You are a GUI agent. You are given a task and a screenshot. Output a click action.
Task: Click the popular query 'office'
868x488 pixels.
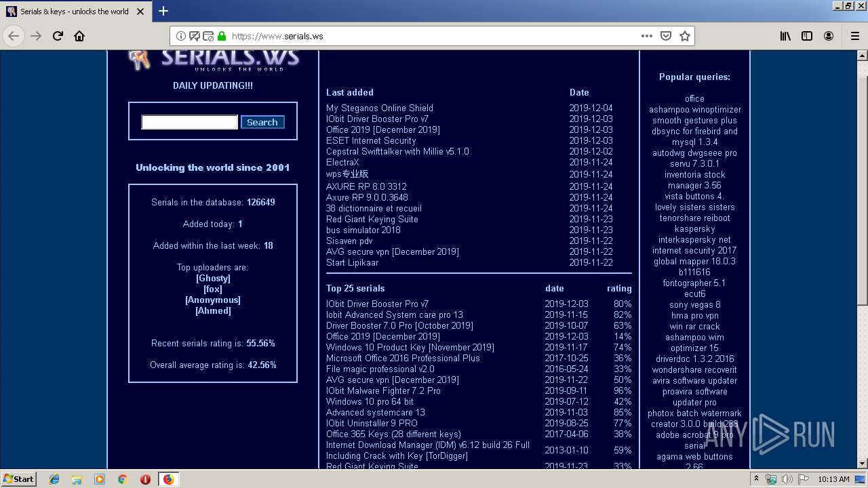pyautogui.click(x=694, y=98)
